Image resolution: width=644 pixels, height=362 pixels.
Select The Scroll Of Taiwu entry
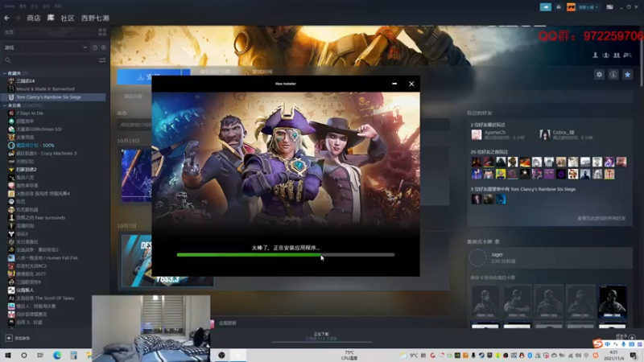click(x=45, y=298)
